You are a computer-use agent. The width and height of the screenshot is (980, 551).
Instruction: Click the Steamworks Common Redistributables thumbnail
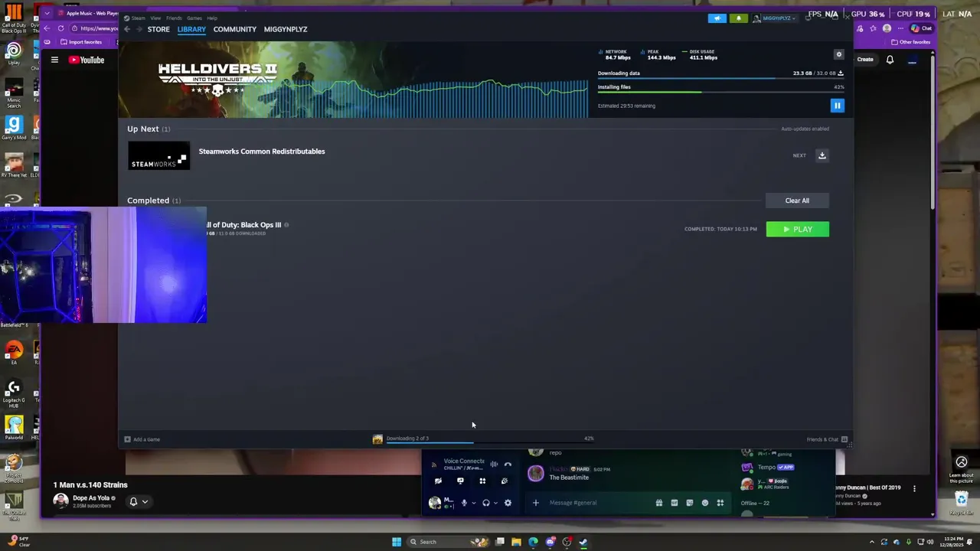click(x=158, y=155)
